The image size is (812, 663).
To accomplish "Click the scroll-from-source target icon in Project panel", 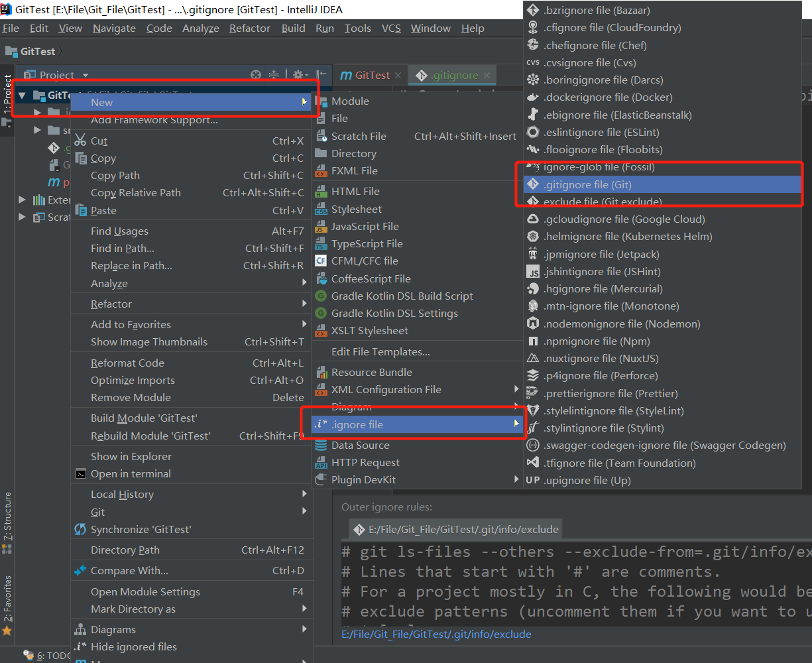I will click(x=256, y=75).
